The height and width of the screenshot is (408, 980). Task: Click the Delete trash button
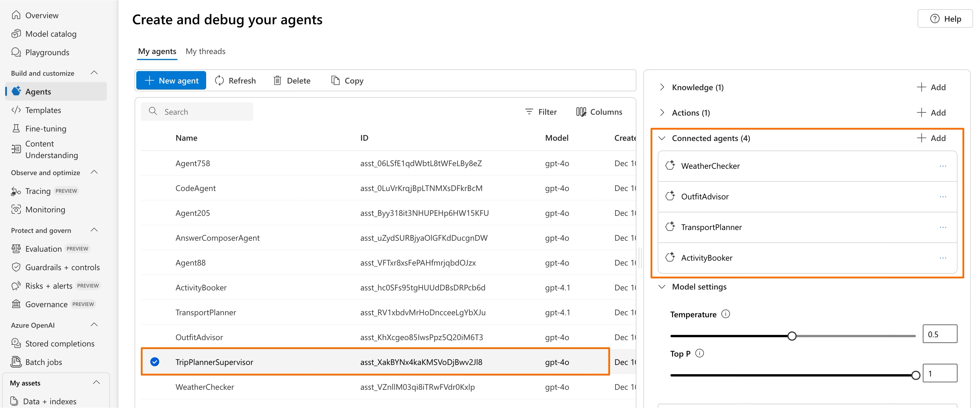292,80
